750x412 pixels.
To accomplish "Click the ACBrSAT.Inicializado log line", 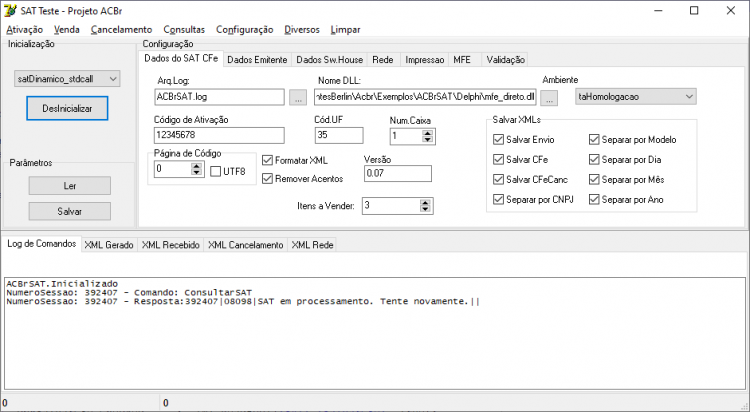I will point(62,284).
